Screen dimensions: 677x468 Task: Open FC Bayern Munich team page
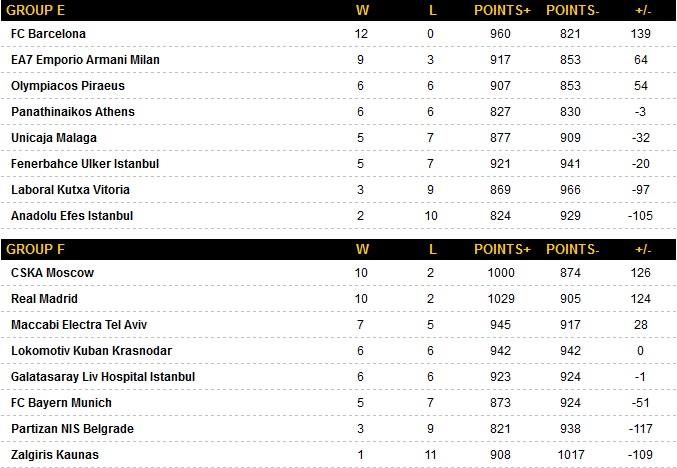coord(61,403)
